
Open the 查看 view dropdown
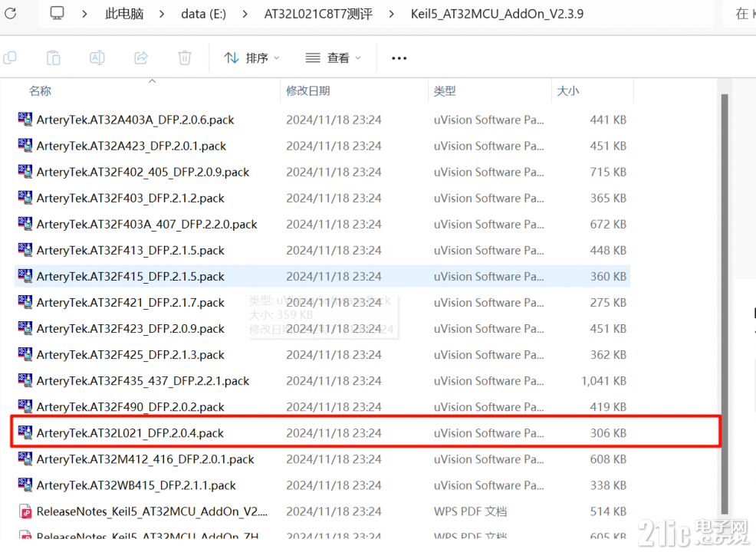tap(334, 58)
